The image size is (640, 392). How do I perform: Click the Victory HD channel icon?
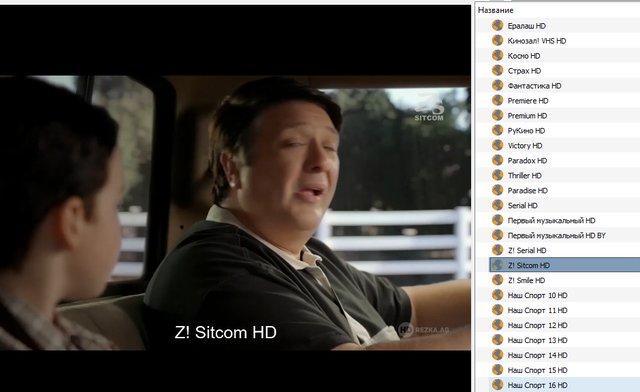497,145
